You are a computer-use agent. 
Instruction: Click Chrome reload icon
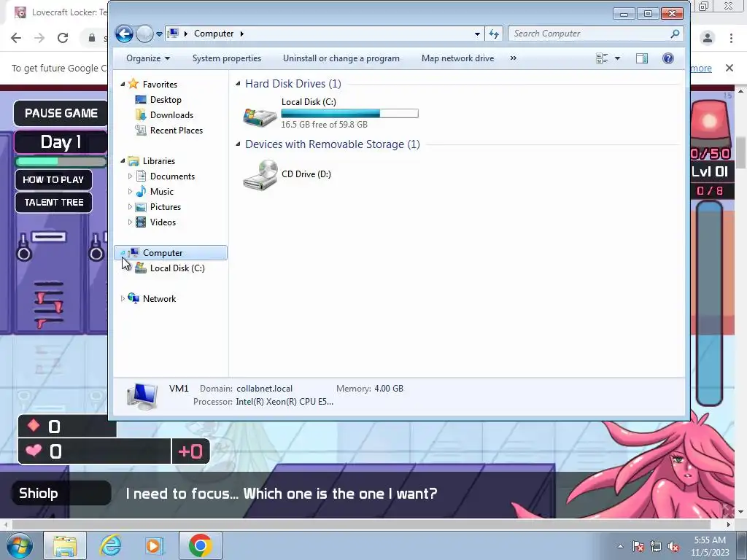click(63, 38)
